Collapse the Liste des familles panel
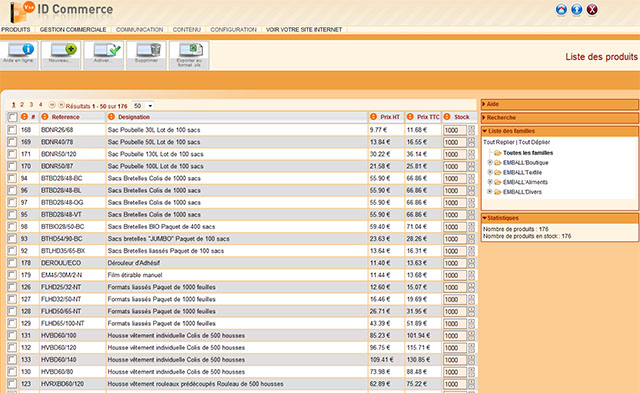 point(560,131)
